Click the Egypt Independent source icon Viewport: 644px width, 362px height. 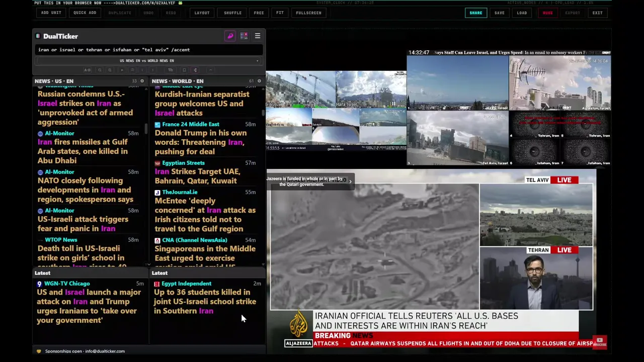(156, 284)
